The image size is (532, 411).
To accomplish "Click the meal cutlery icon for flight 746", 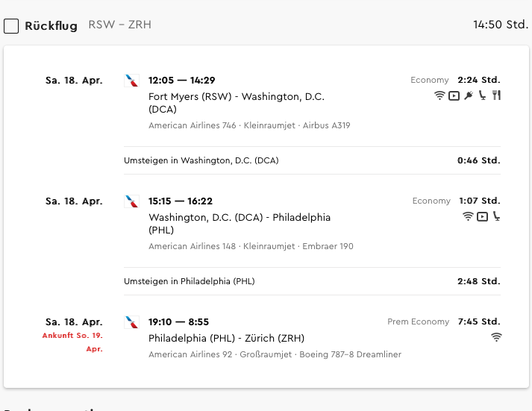I will tap(496, 95).
